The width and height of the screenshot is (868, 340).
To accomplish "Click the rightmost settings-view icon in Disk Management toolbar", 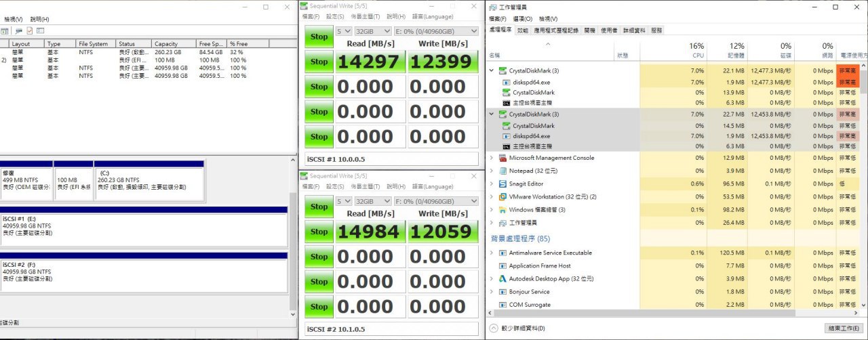I will (41, 31).
